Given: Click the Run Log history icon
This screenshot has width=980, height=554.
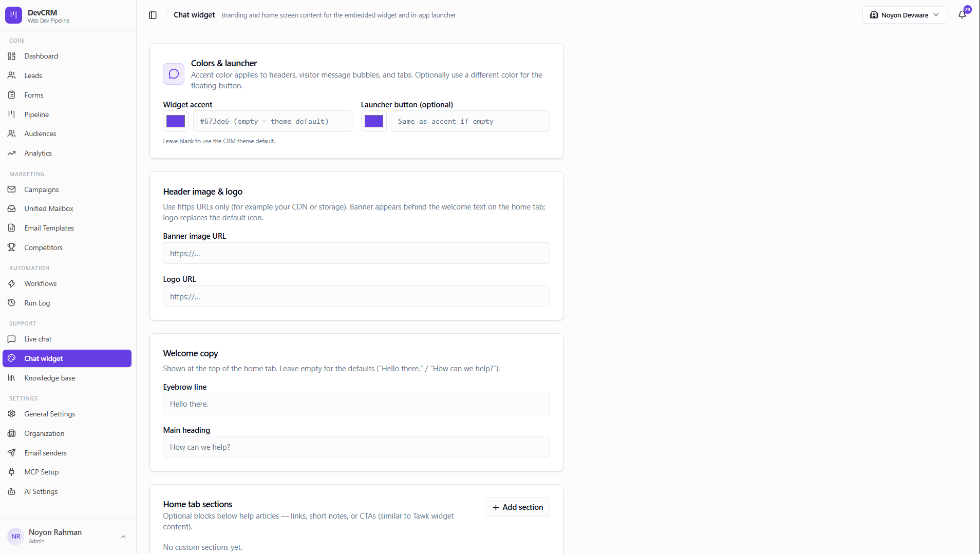Looking at the screenshot, I should pyautogui.click(x=12, y=303).
